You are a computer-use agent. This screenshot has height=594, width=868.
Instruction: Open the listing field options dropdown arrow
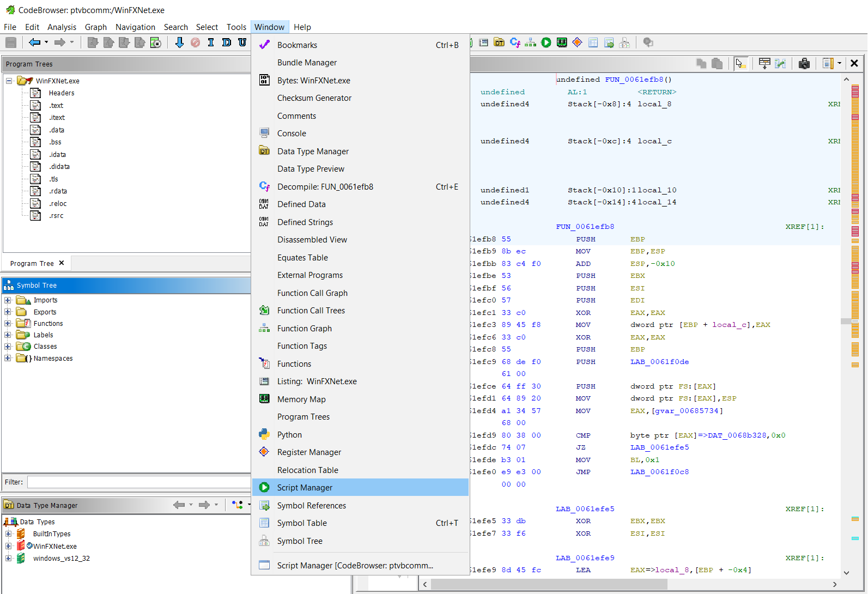(x=839, y=64)
